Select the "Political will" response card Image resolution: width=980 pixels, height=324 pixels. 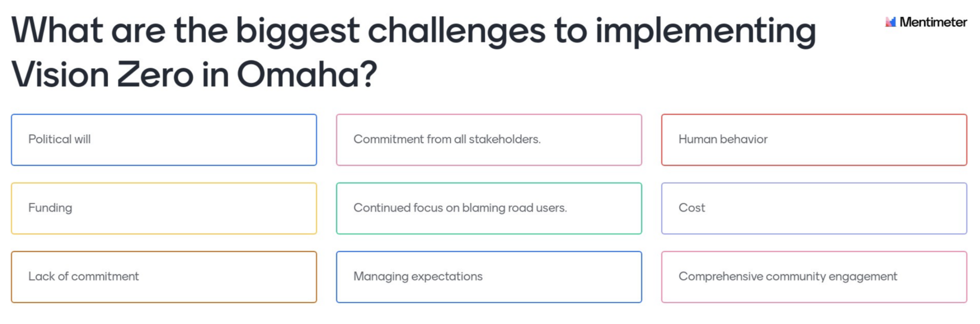(x=164, y=140)
